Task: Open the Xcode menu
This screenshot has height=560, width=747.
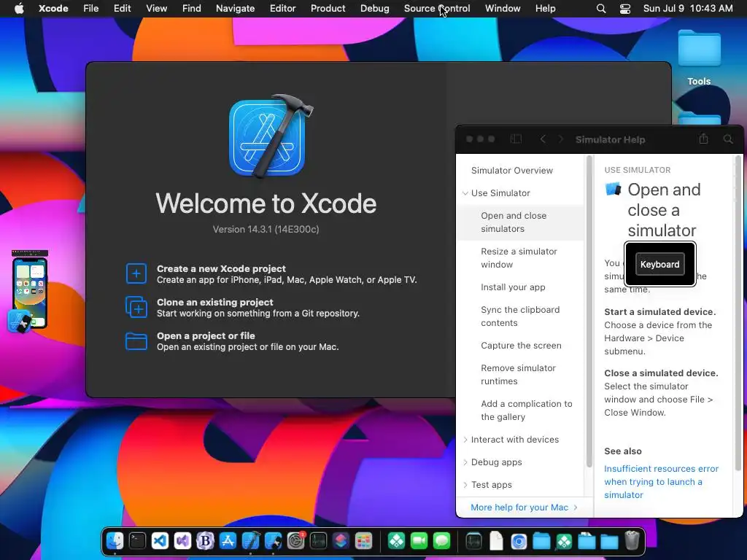Action: coord(53,9)
